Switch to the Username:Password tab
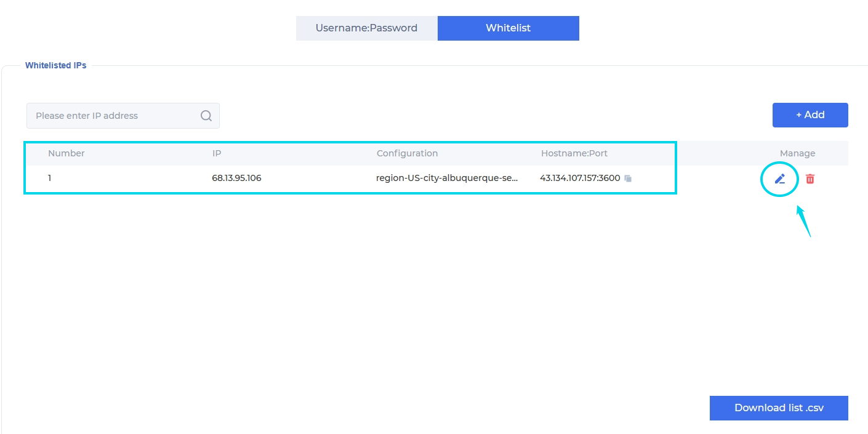The height and width of the screenshot is (434, 868). 366,28
